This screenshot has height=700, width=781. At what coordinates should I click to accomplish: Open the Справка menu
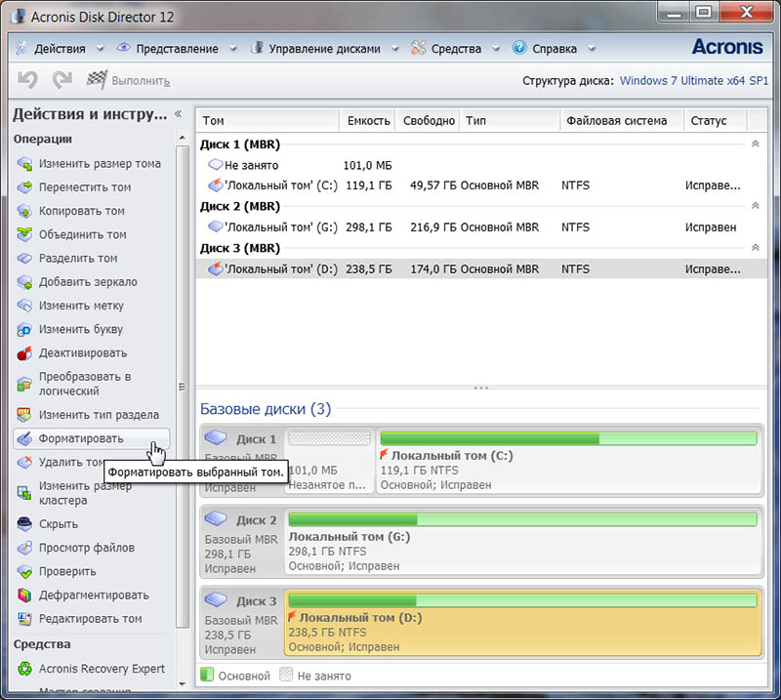click(555, 49)
